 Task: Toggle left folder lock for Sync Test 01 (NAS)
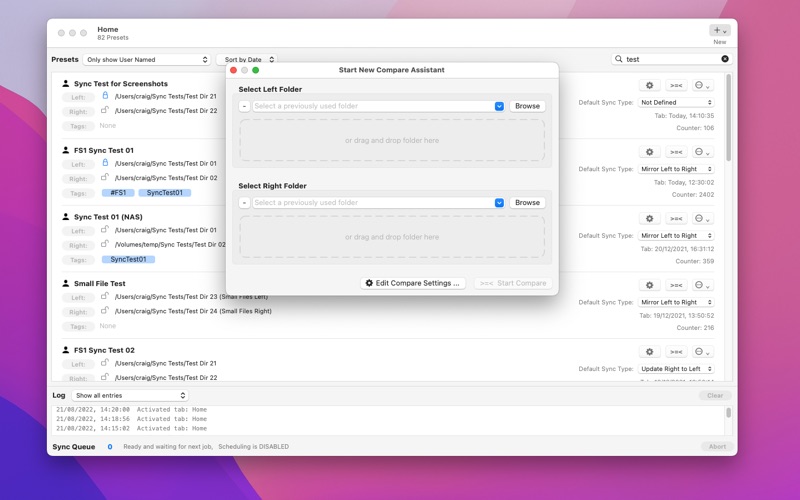[x=105, y=229]
